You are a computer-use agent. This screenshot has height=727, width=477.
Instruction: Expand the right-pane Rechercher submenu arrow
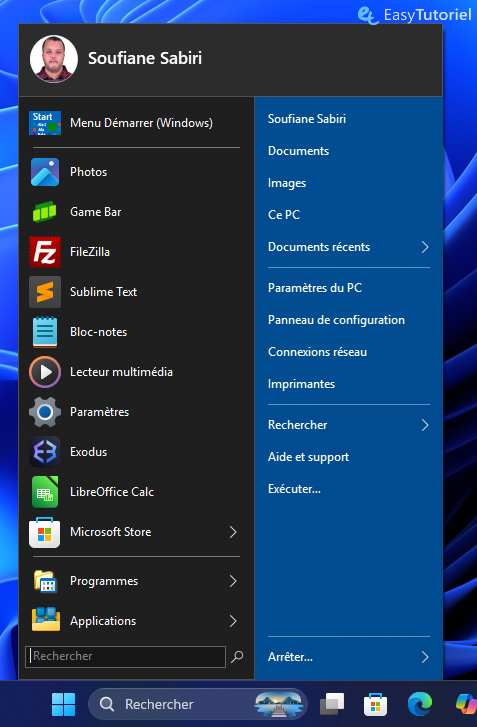click(x=425, y=425)
